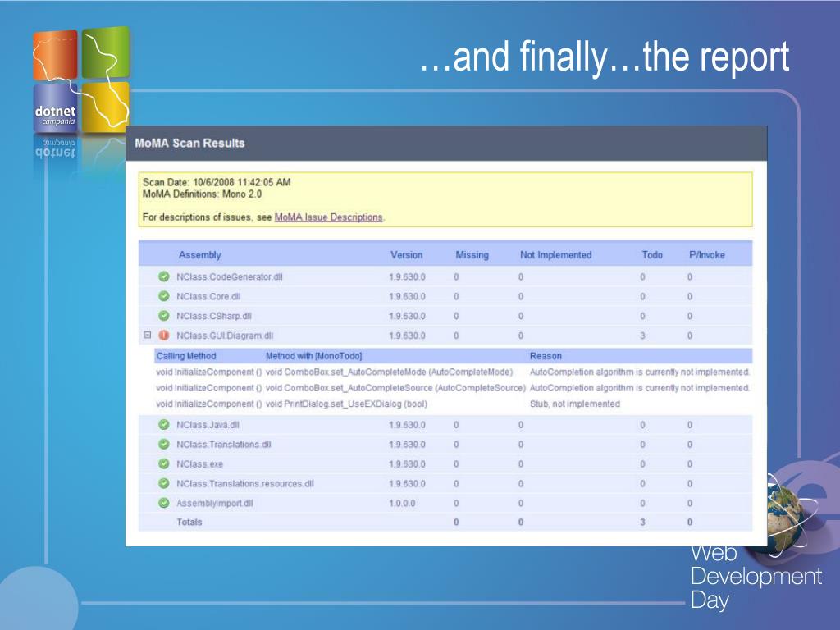Screen dimensions: 840x630
Task: Click the version 1.0.0.0 of AssemblyImport.dll
Action: (402, 503)
